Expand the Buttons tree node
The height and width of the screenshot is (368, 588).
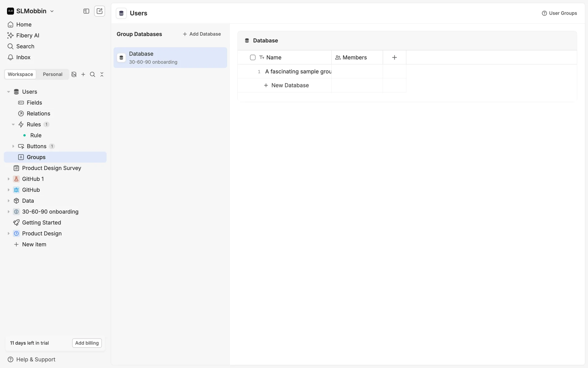[13, 146]
